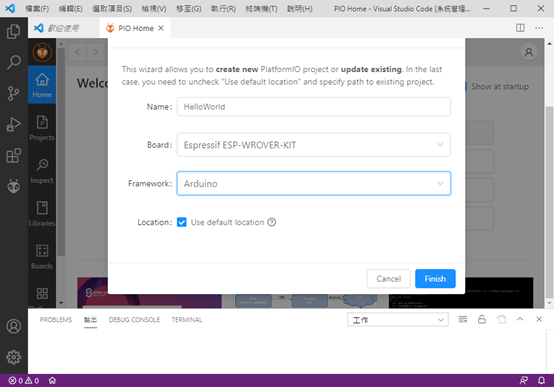The height and width of the screenshot is (387, 554).
Task: Click the PIO sidebar scrollbar
Action: pyautogui.click(x=61, y=152)
